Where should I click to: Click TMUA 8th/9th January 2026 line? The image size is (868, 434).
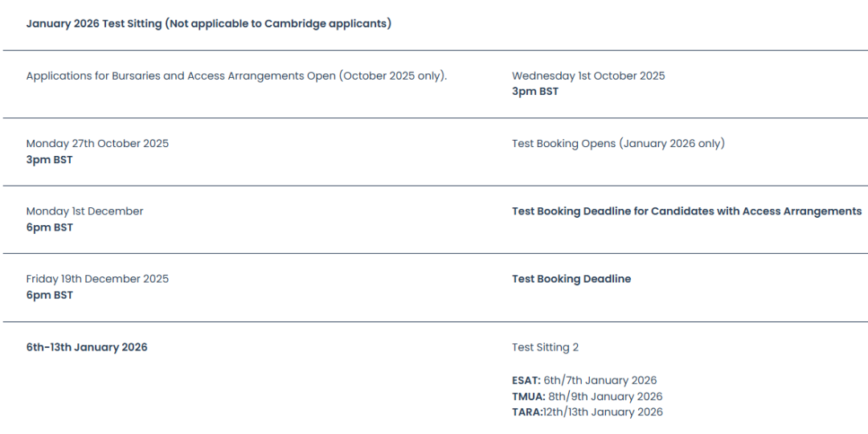click(x=588, y=397)
